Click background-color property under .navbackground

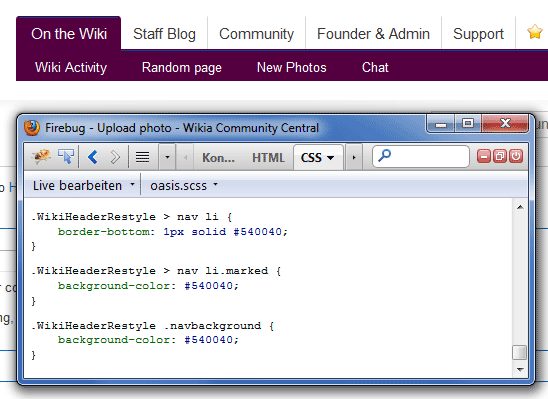(x=114, y=340)
